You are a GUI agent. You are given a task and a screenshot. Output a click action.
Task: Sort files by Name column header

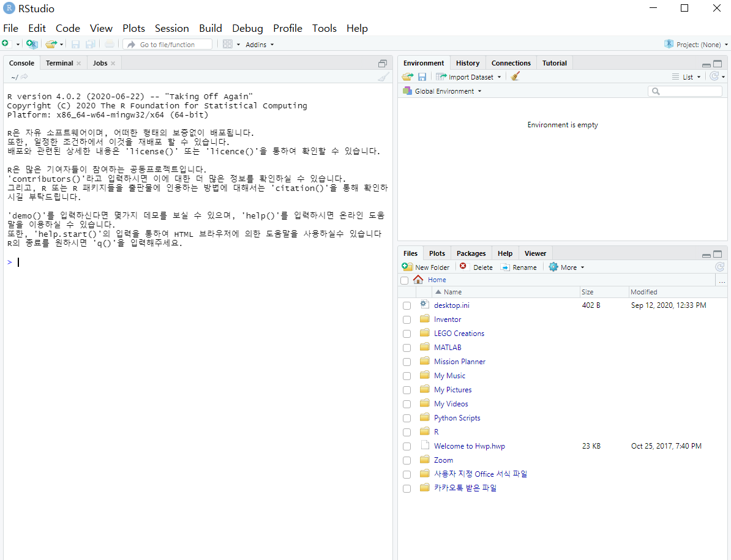pos(452,292)
